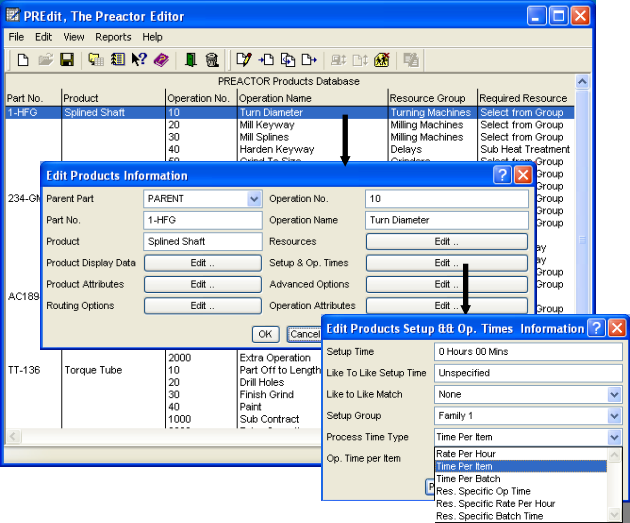
Task: Click the green exit door icon
Action: pyautogui.click(x=190, y=60)
